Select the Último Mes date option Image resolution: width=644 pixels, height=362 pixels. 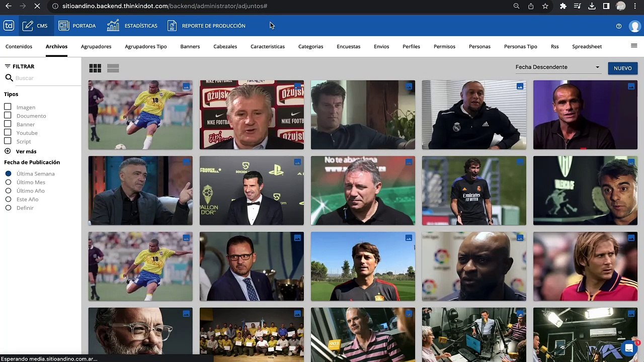8,182
